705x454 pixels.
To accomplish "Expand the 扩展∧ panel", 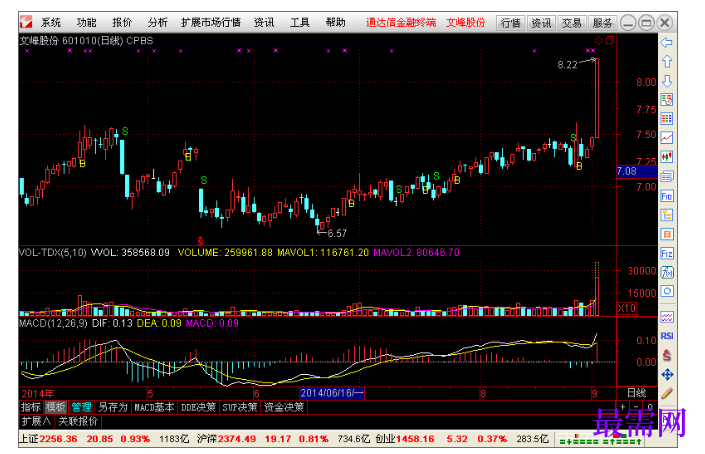I will point(36,421).
